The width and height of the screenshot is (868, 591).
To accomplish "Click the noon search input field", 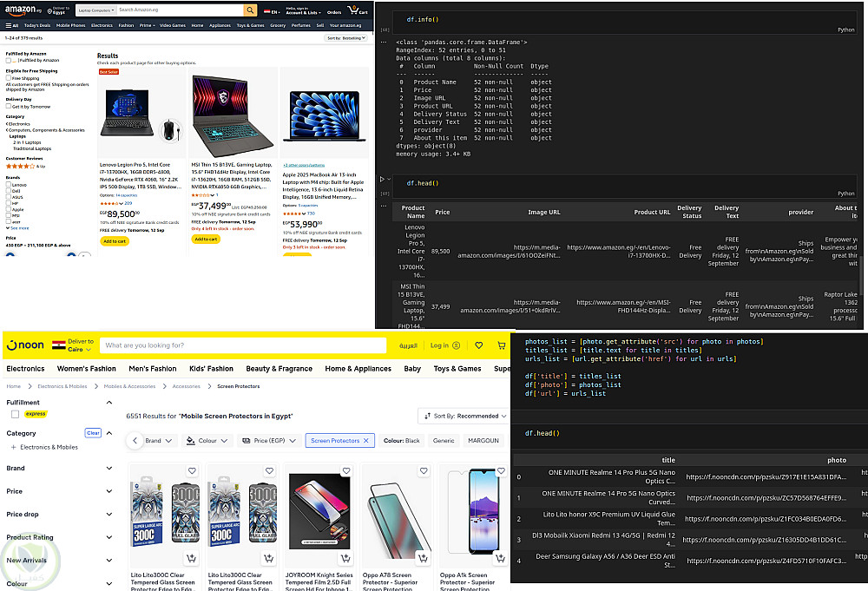I will pyautogui.click(x=243, y=345).
